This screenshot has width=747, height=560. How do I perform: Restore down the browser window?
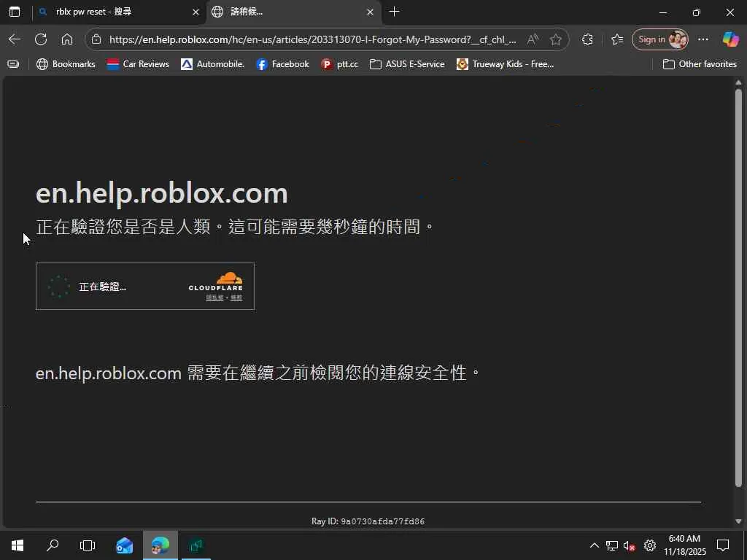pyautogui.click(x=697, y=12)
